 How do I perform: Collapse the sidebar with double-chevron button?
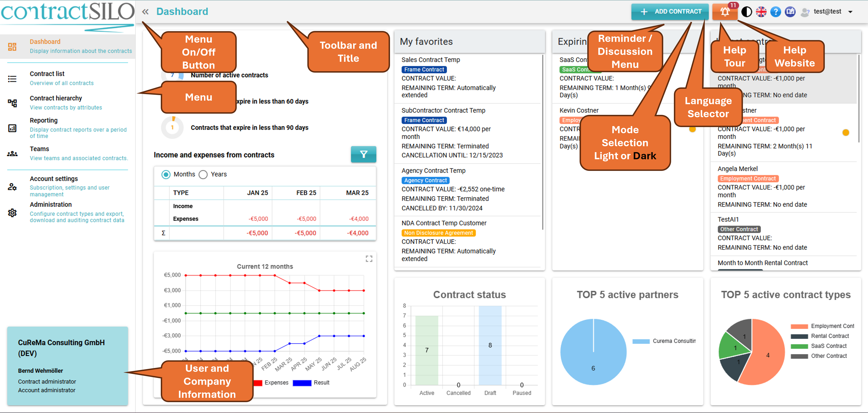[145, 12]
